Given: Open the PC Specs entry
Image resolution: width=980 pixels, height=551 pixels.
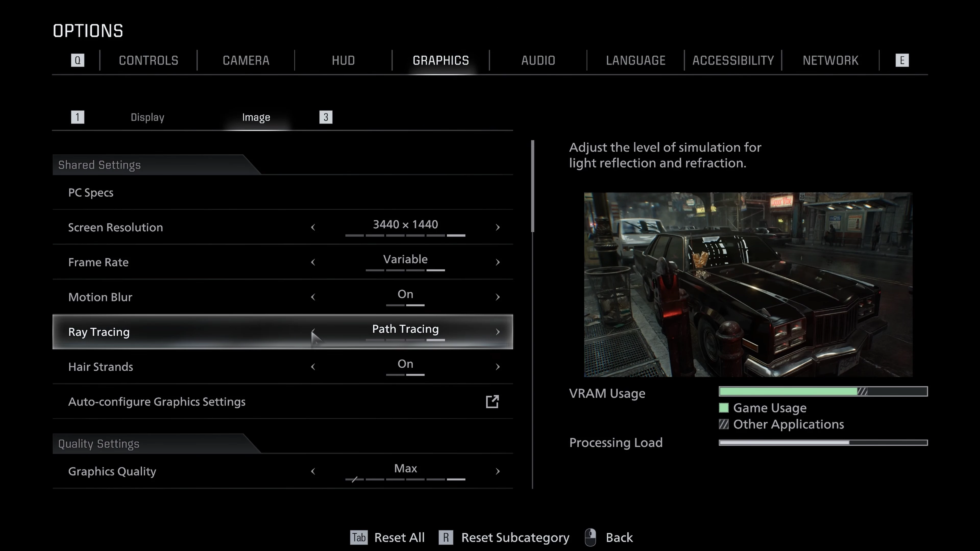Looking at the screenshot, I should 91,193.
